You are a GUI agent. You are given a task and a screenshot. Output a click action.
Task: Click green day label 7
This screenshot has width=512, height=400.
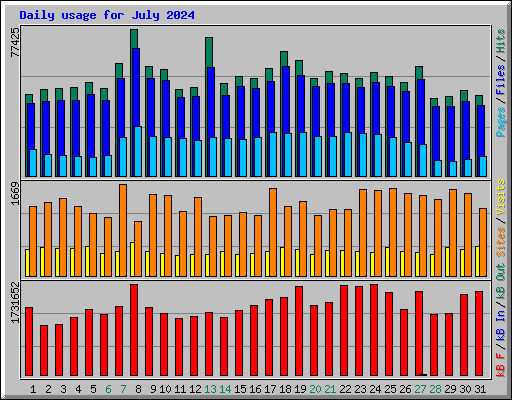123,389
